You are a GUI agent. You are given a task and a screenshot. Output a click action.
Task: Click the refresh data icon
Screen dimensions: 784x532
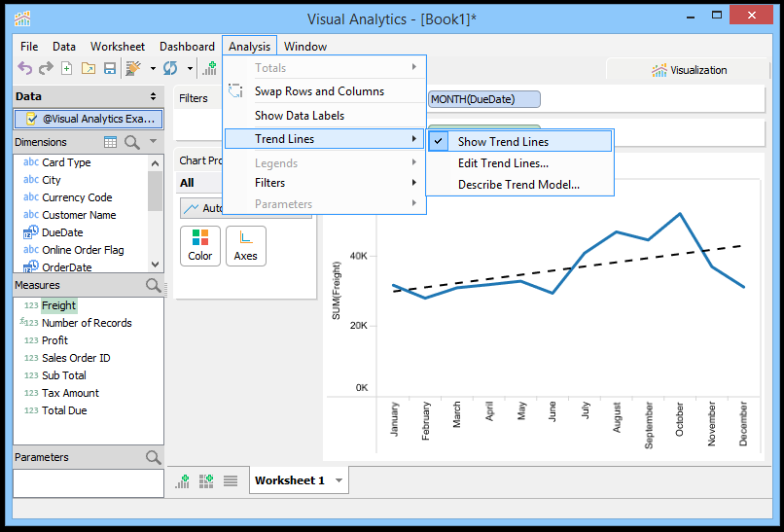pos(170,68)
